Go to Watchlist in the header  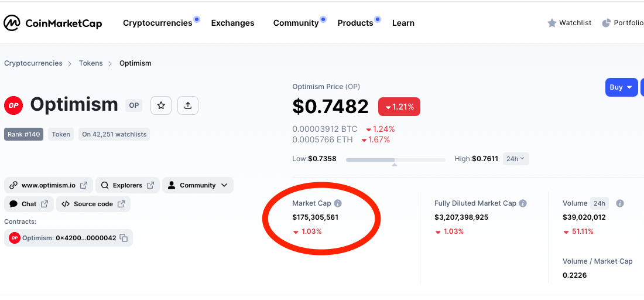coord(570,23)
